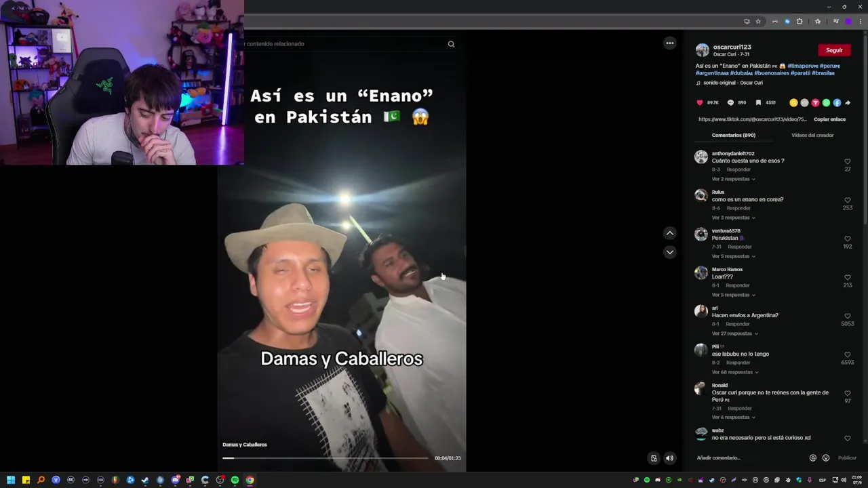This screenshot has height=488, width=868.
Task: Expand 'Ver 5 respuestas' under Marco Ramos
Action: [x=733, y=295]
